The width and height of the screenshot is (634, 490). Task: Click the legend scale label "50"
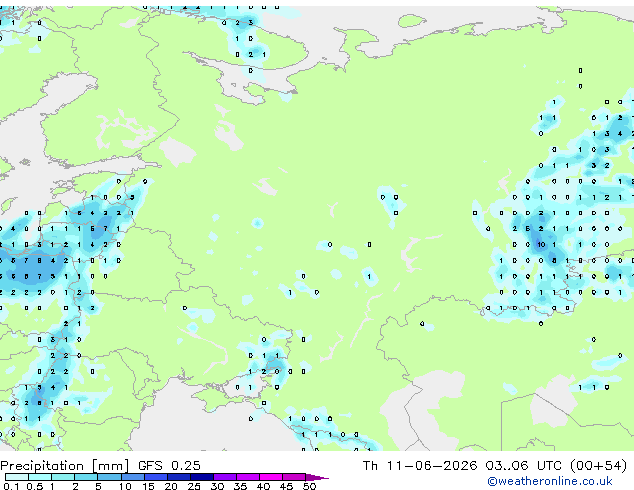(x=309, y=486)
